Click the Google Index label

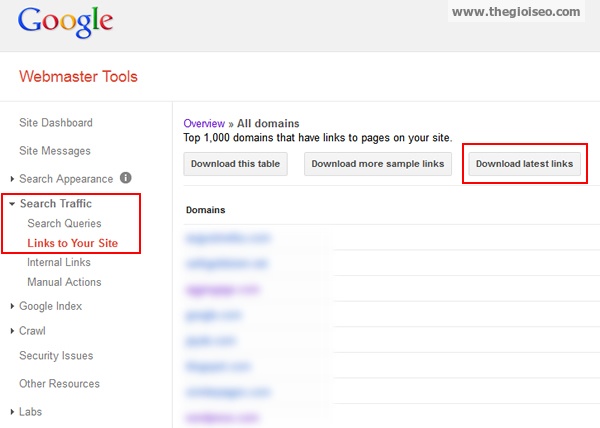point(51,306)
